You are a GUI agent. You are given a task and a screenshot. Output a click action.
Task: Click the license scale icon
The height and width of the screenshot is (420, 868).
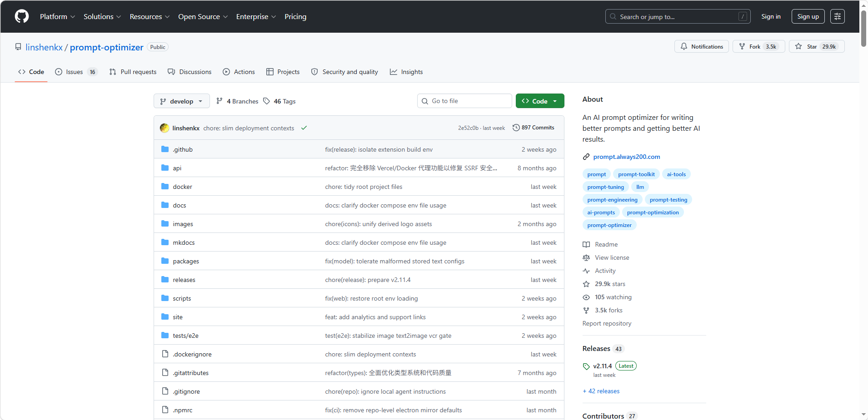click(586, 257)
